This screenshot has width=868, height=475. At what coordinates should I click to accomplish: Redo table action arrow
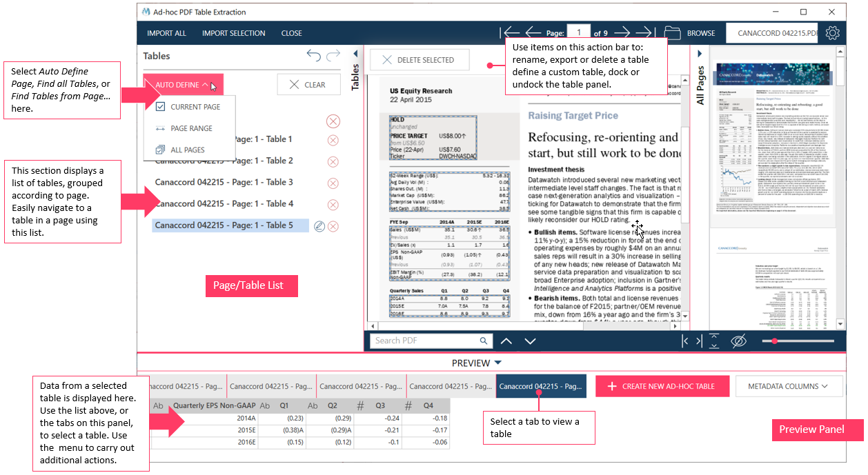[333, 56]
